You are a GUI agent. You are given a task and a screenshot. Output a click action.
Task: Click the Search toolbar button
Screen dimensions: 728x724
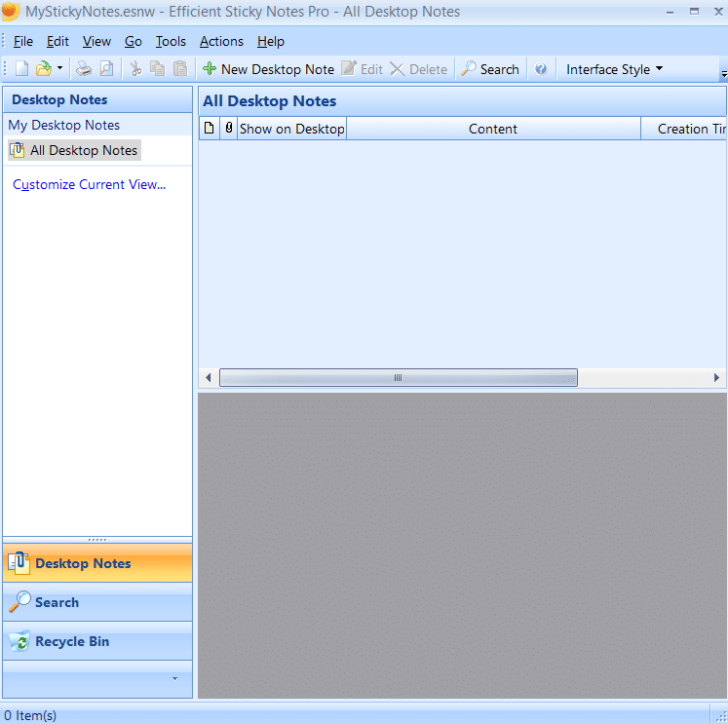pyautogui.click(x=490, y=69)
